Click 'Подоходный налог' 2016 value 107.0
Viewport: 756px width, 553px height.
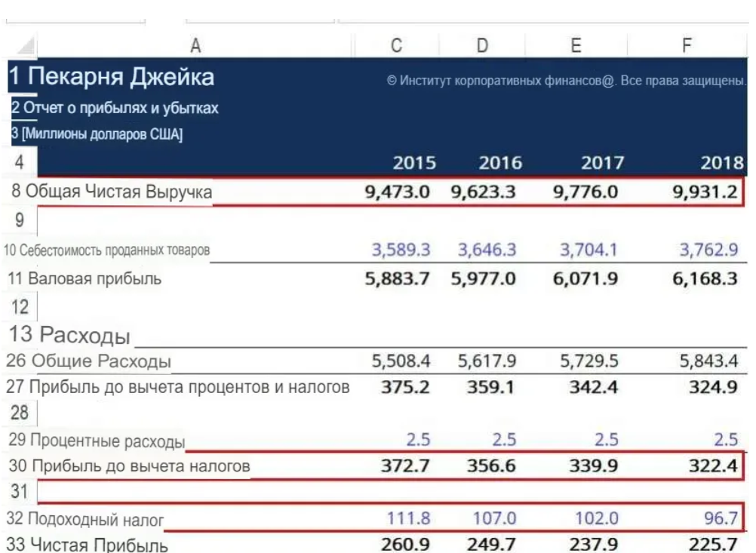[494, 519]
